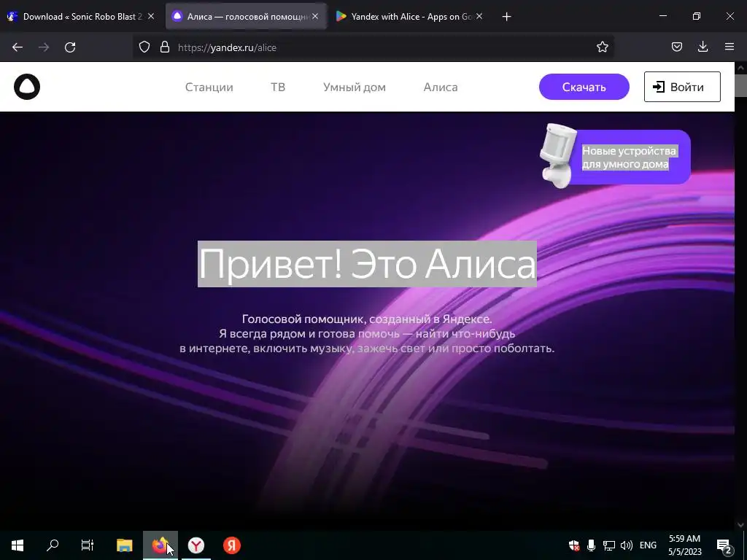The image size is (747, 560).
Task: Open the tracking protection shield icon
Action: point(144,47)
